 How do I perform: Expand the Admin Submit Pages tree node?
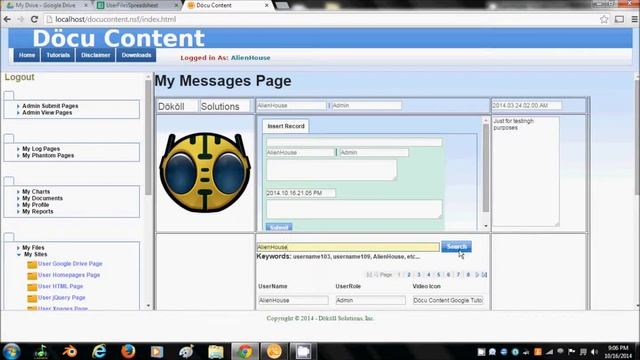pyautogui.click(x=18, y=106)
